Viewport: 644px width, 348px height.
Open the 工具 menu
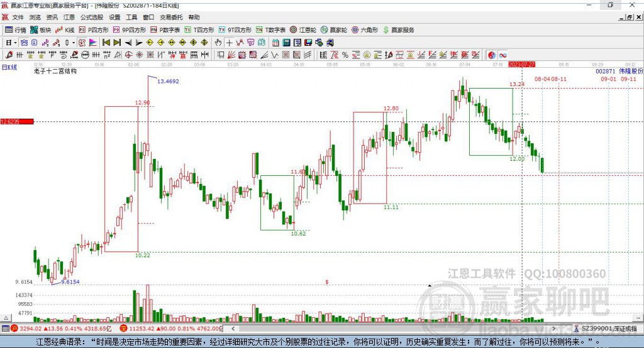pyautogui.click(x=131, y=17)
